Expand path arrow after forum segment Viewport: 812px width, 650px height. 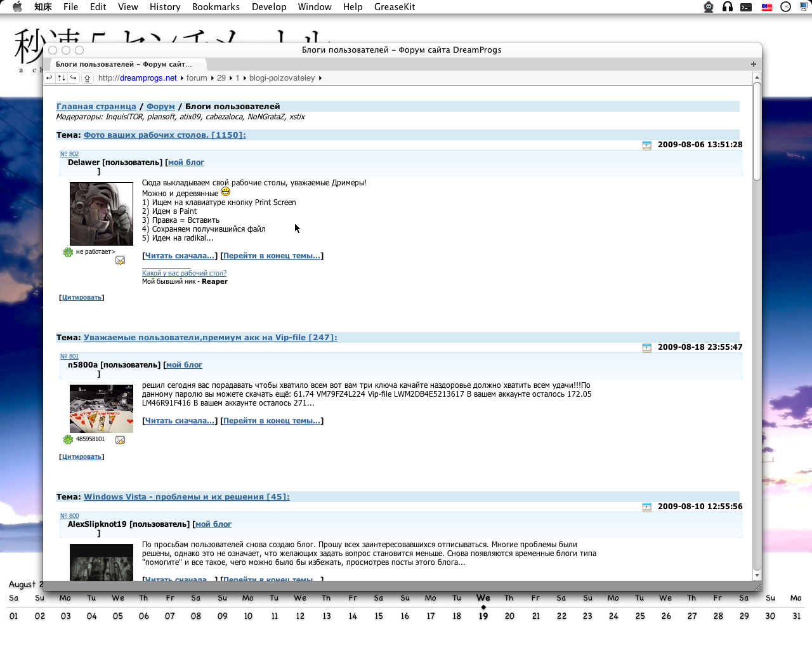213,78
